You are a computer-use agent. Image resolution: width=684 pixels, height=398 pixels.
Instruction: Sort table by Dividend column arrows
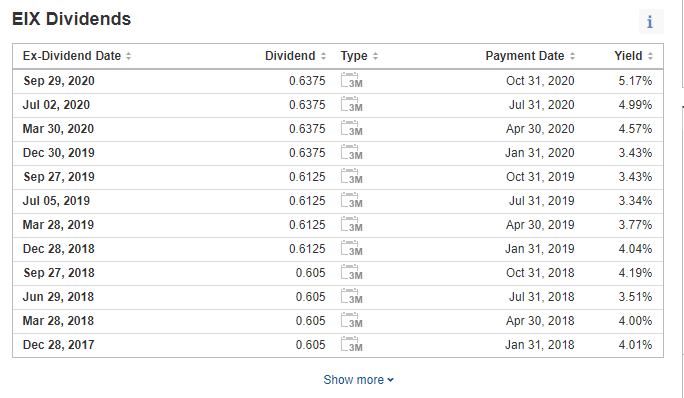point(323,56)
